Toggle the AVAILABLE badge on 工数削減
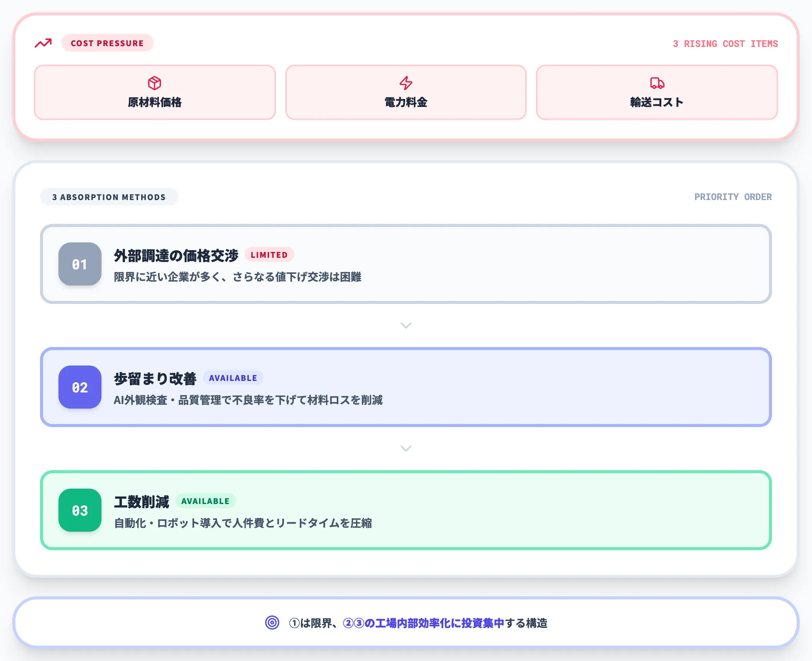The height and width of the screenshot is (661, 812). pos(205,501)
